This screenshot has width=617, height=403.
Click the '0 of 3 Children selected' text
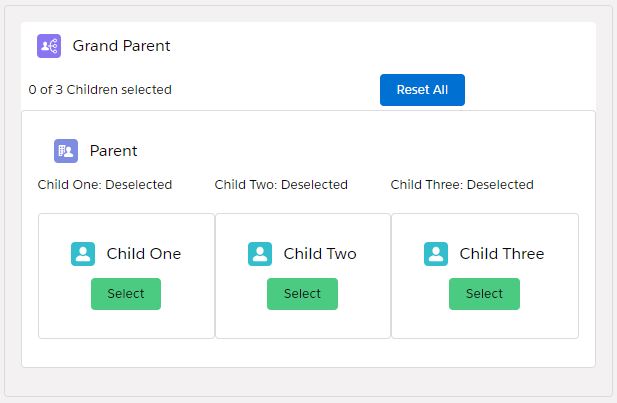tap(100, 90)
